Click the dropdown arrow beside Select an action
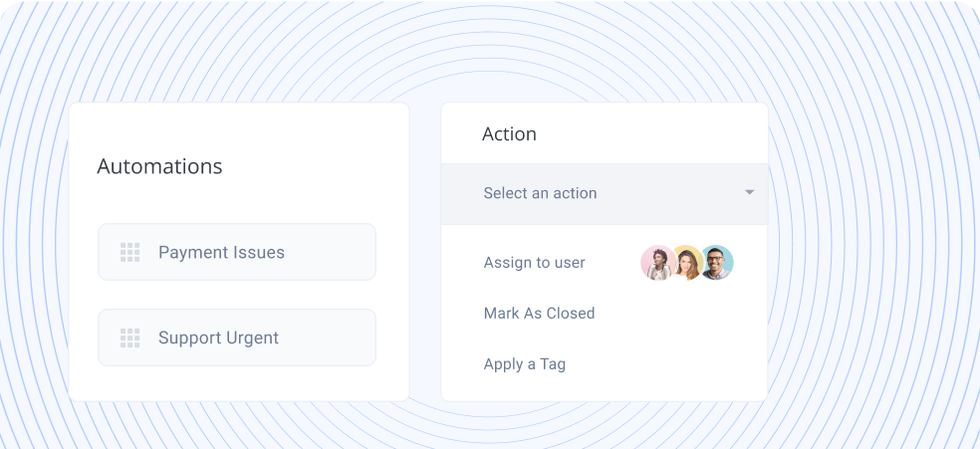 [x=749, y=193]
